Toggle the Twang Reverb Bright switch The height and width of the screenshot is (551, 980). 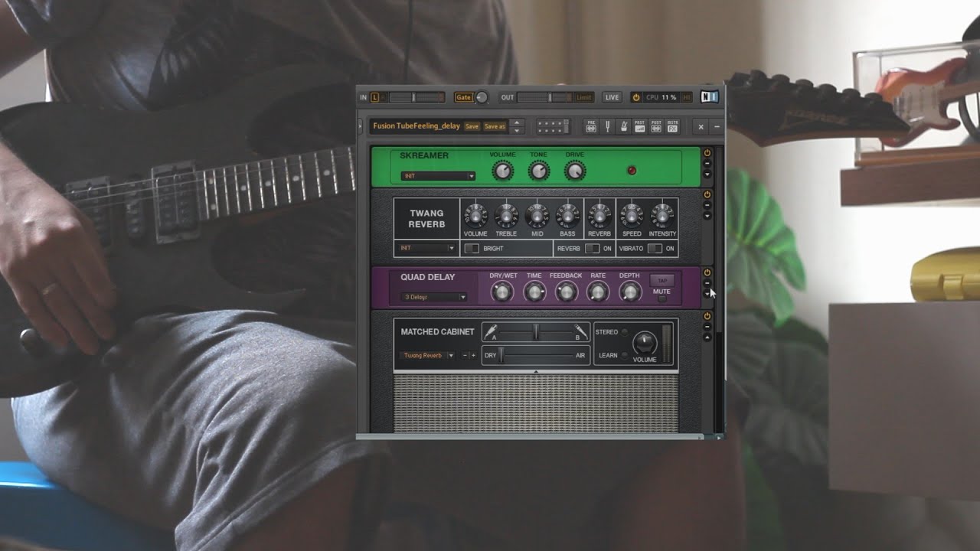[472, 249]
